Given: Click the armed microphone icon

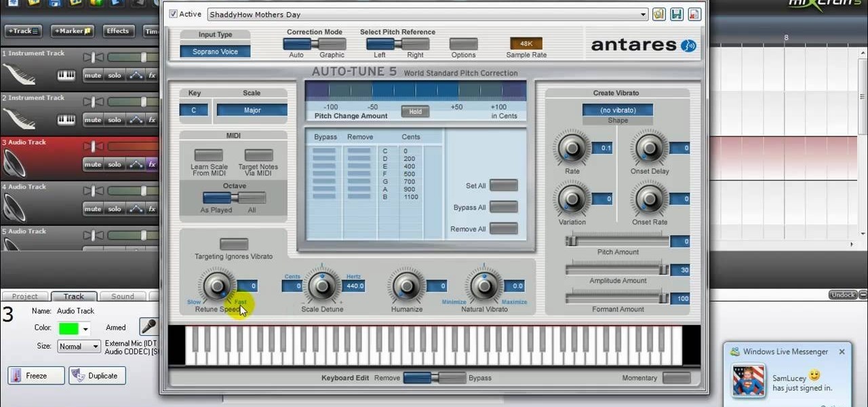Looking at the screenshot, I should 149,327.
